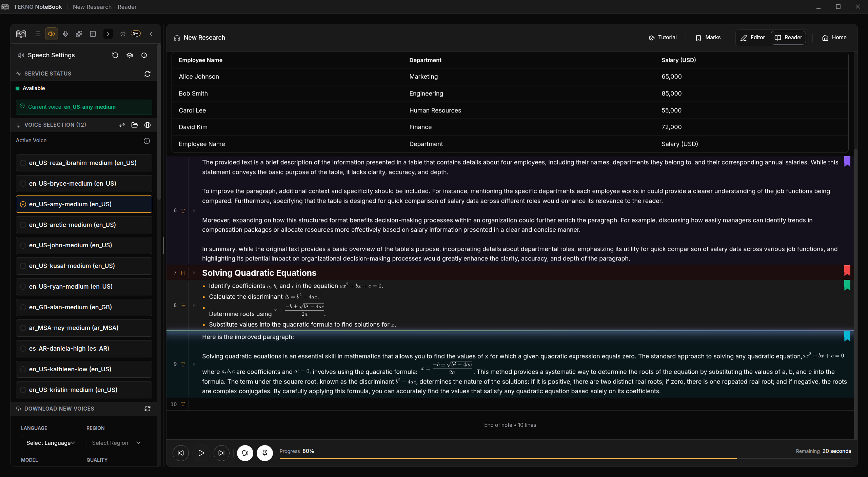Select voice en_US-bryce-medium
The width and height of the screenshot is (868, 477).
(84, 183)
